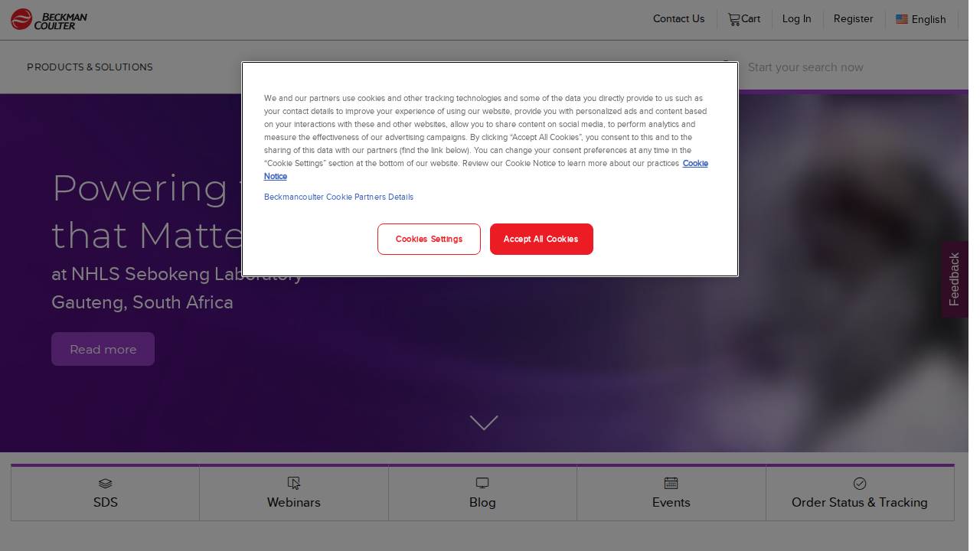Open the English language selector
Viewport: 980px width, 551px height.
click(928, 19)
